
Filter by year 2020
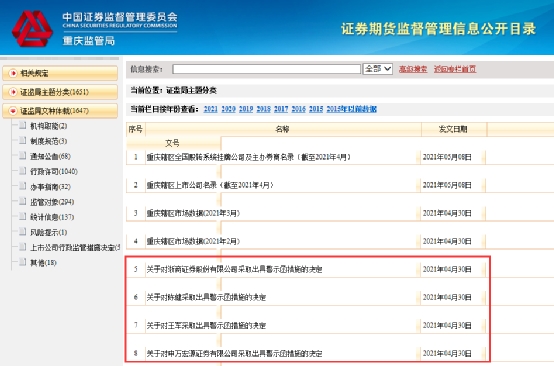[x=228, y=109]
